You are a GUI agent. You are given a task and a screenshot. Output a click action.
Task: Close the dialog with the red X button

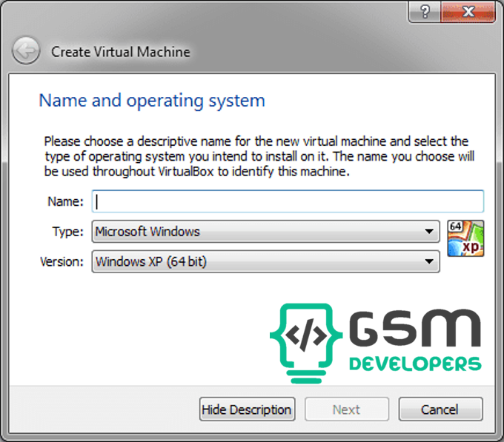pyautogui.click(x=468, y=12)
